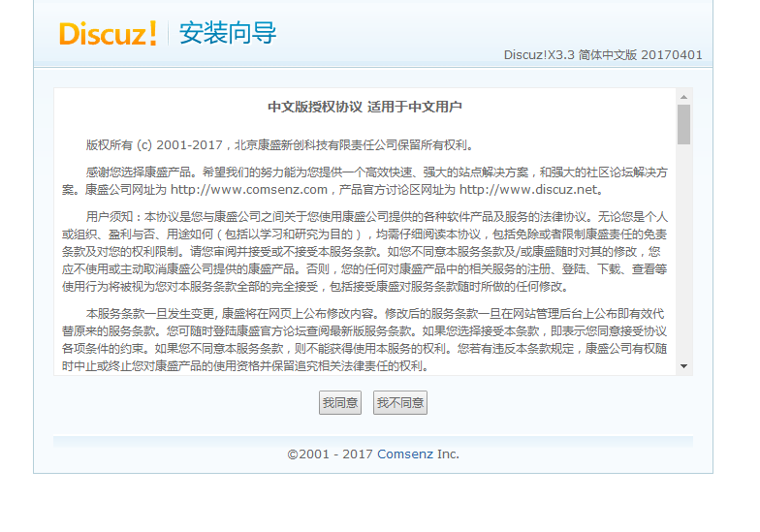Click the 安装向导 wizard title
This screenshot has width=760, height=532.
228,33
